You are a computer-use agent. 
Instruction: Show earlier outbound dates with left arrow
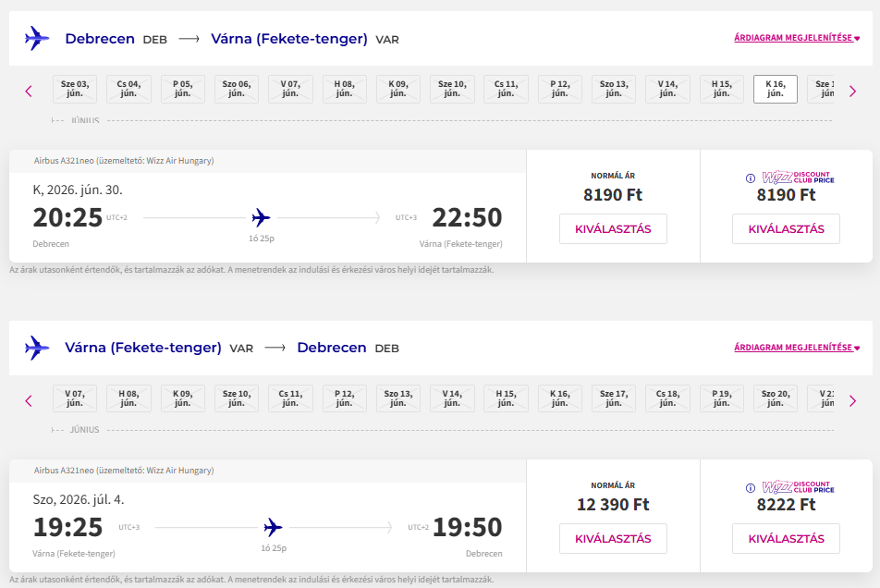[x=29, y=91]
